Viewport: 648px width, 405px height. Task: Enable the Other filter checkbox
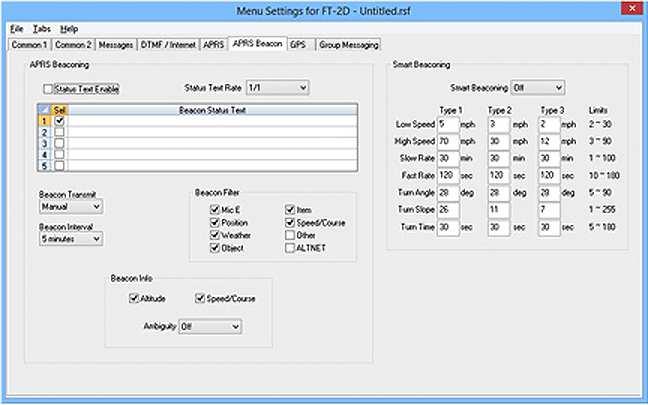(x=290, y=235)
